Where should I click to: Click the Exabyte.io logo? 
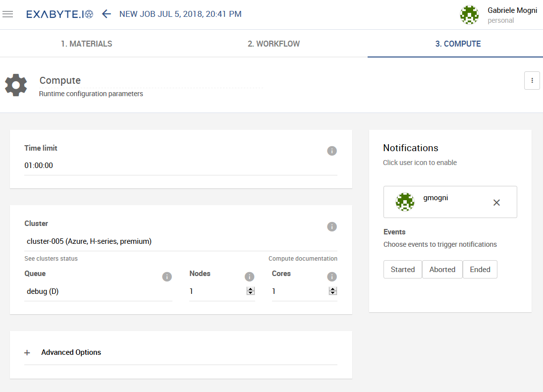(59, 14)
